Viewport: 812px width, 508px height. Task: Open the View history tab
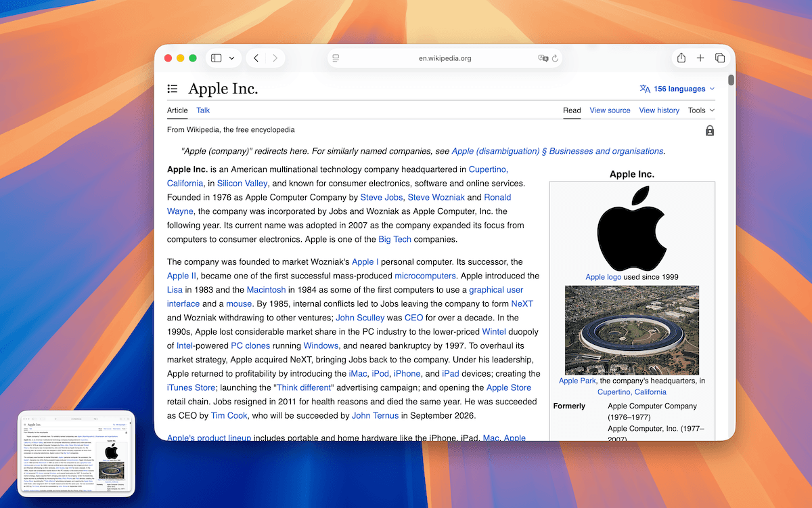[659, 110]
